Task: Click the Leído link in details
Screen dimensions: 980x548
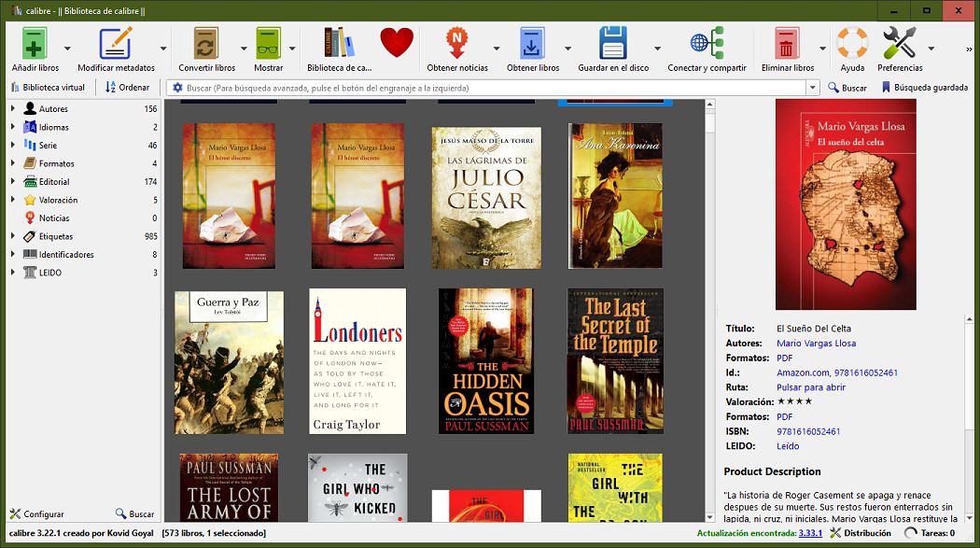Action: [x=788, y=446]
